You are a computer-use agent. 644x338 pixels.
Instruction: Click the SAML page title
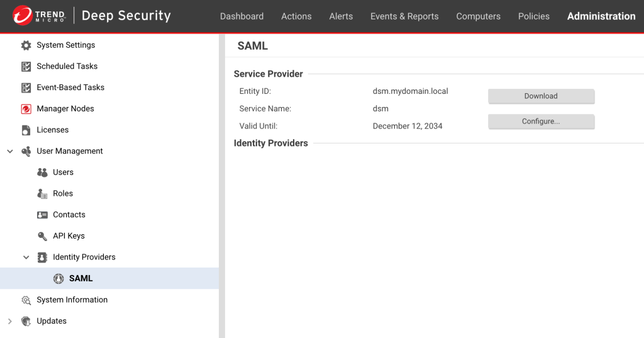253,46
